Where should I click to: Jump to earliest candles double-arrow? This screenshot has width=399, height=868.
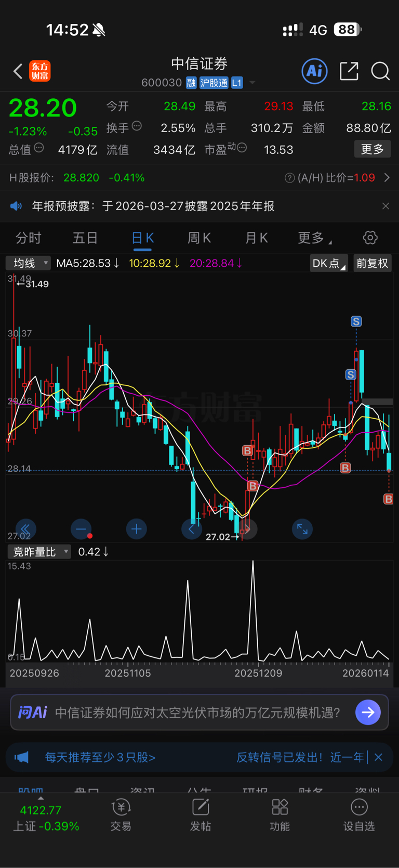[x=25, y=529]
